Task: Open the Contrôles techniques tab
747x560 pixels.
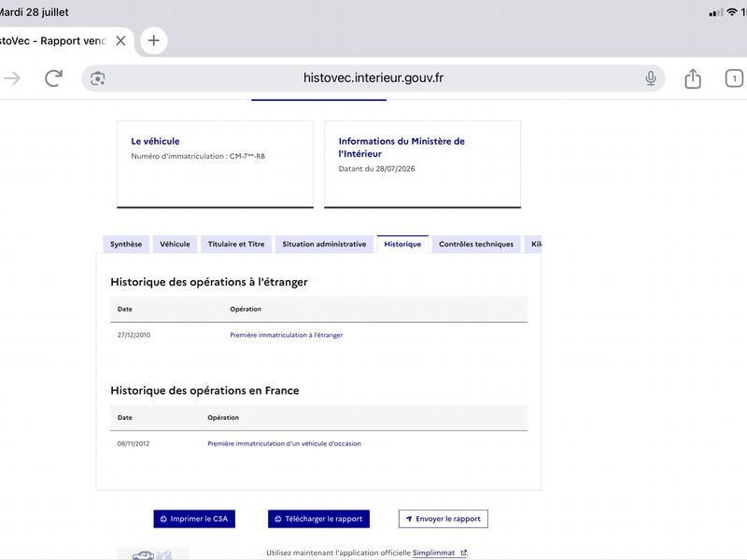Action: click(x=476, y=245)
